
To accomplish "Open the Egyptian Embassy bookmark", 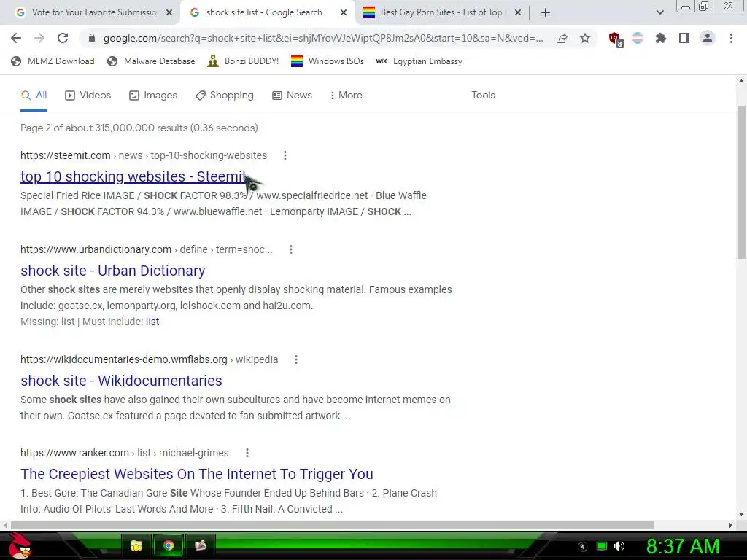I will 419,61.
